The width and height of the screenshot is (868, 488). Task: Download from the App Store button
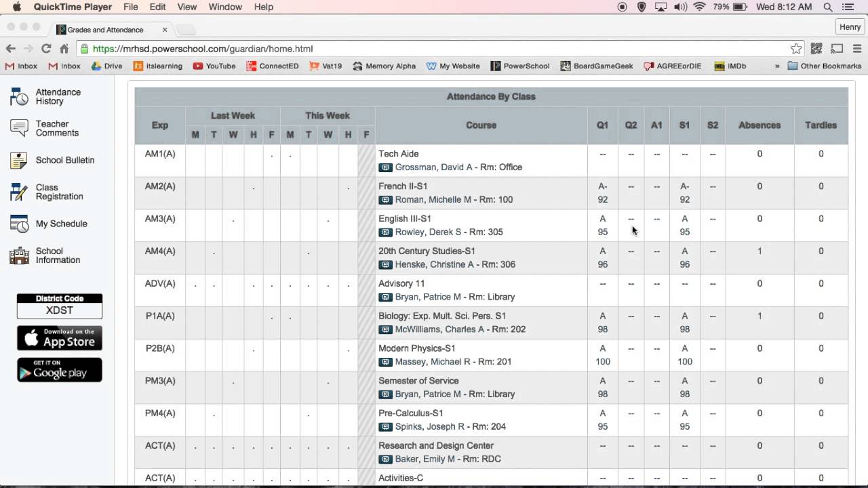click(x=60, y=338)
